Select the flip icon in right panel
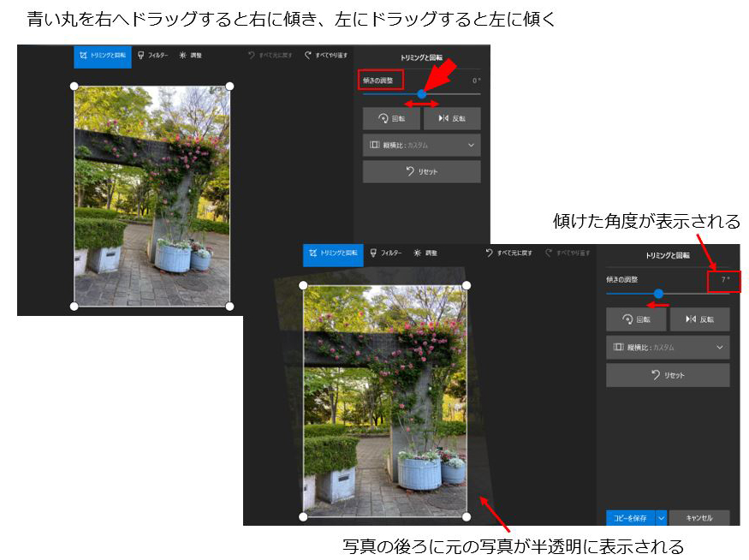Image resolution: width=749 pixels, height=560 pixels. coord(692,319)
